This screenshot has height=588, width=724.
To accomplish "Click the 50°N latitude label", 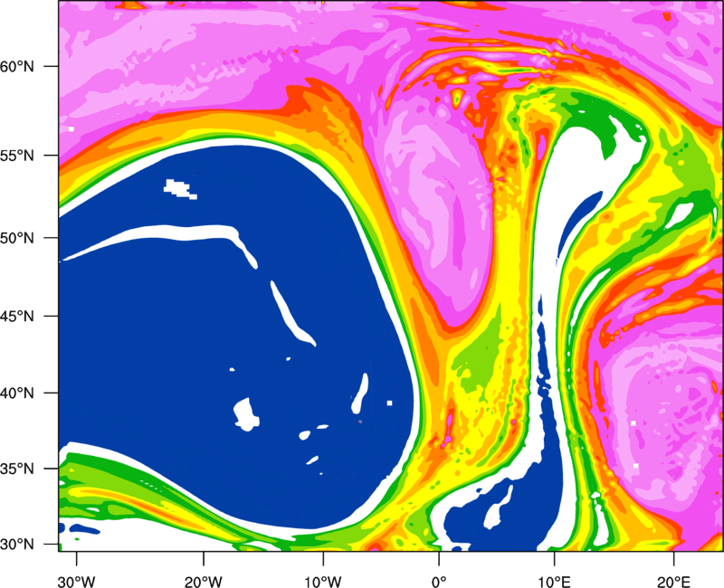I will coord(17,238).
